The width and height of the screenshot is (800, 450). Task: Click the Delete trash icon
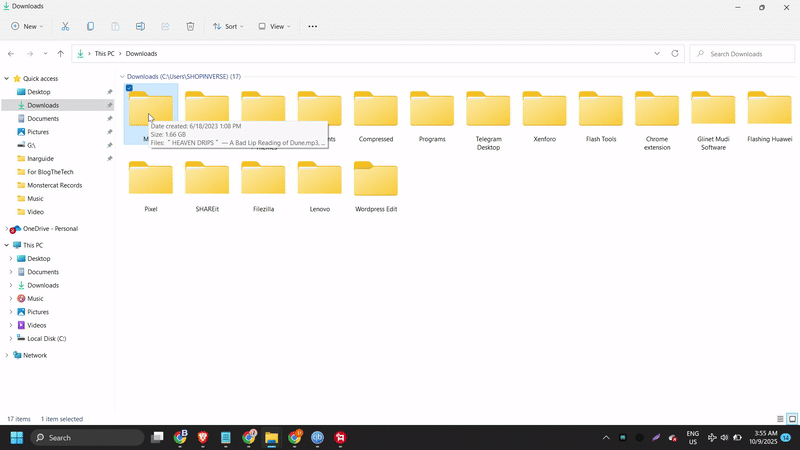[190, 26]
